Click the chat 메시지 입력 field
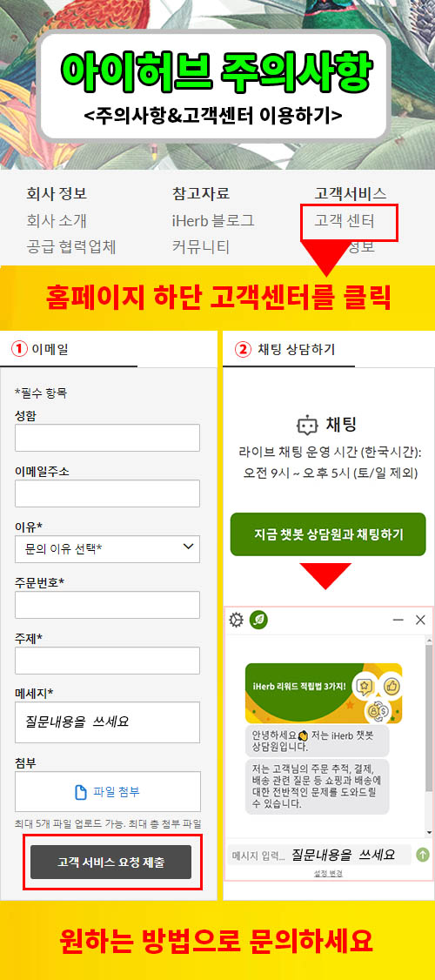 (318, 855)
